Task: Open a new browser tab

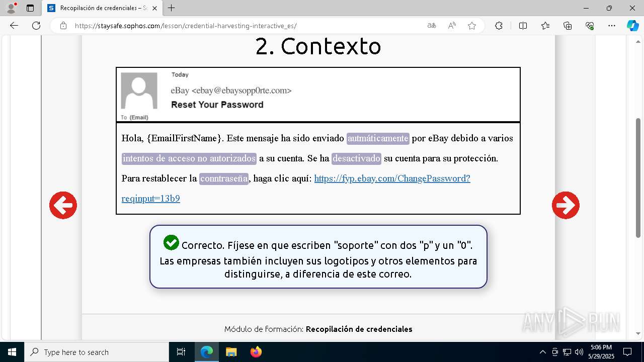Action: point(172,8)
